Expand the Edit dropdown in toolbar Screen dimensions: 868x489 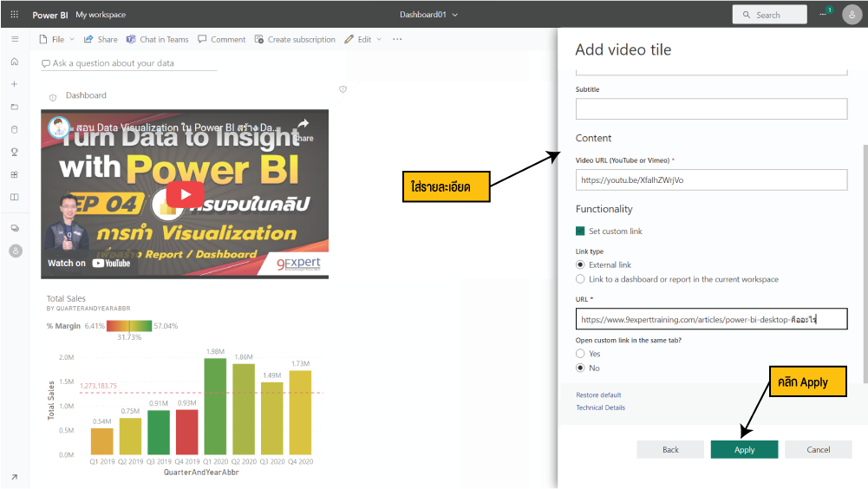coord(362,39)
